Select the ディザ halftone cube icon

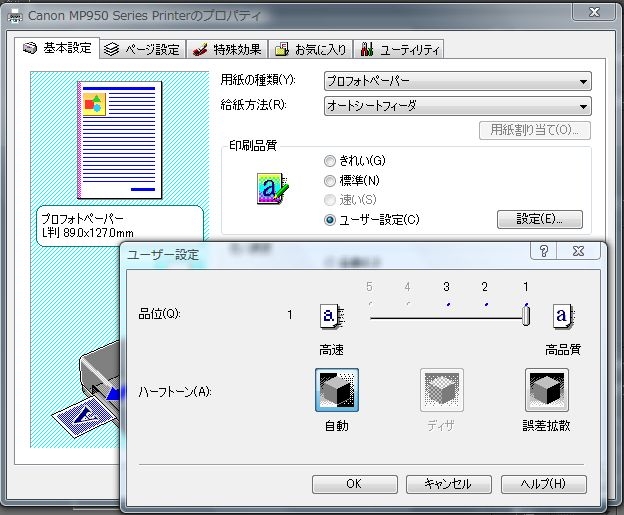(x=442, y=390)
